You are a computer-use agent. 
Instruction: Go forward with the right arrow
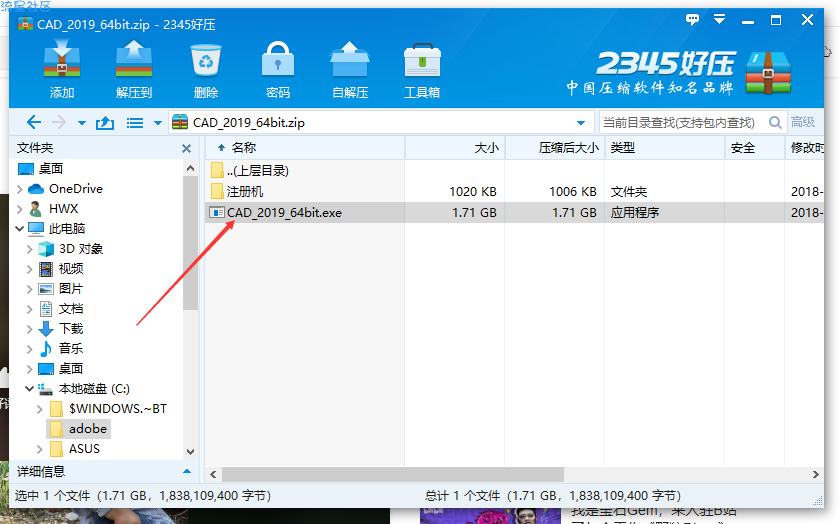pyautogui.click(x=59, y=123)
